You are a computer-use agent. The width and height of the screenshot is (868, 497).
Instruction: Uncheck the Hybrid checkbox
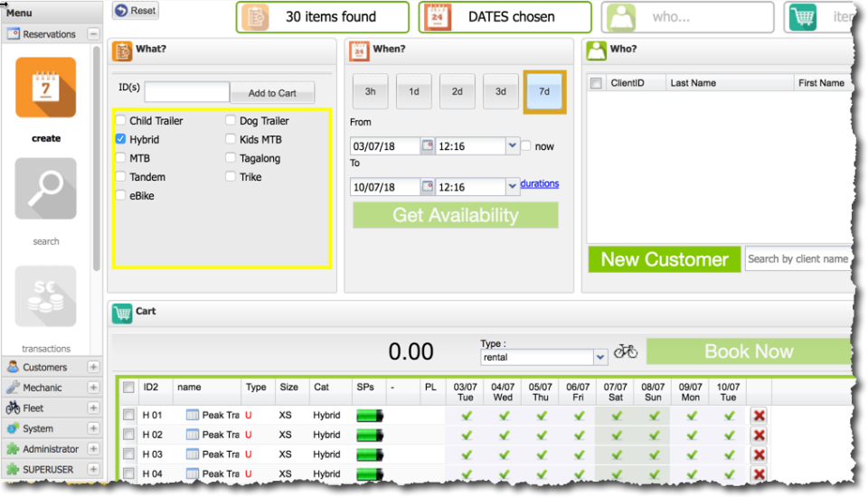tap(120, 140)
